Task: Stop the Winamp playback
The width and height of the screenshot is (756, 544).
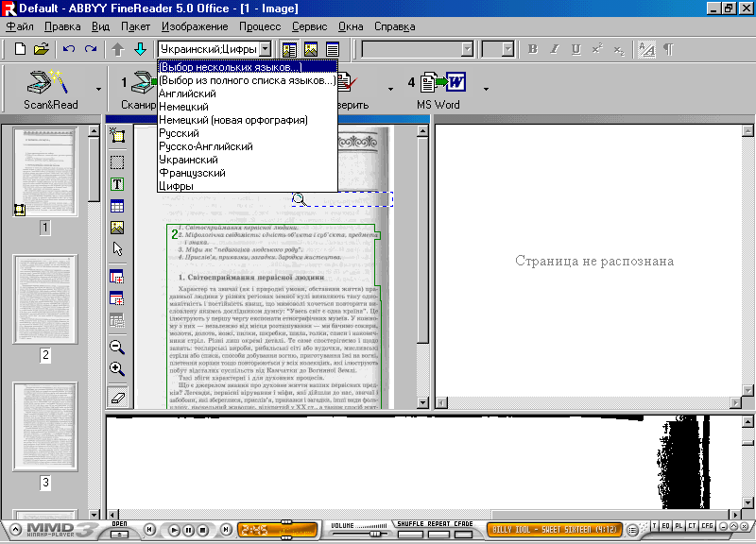Action: [x=203, y=530]
